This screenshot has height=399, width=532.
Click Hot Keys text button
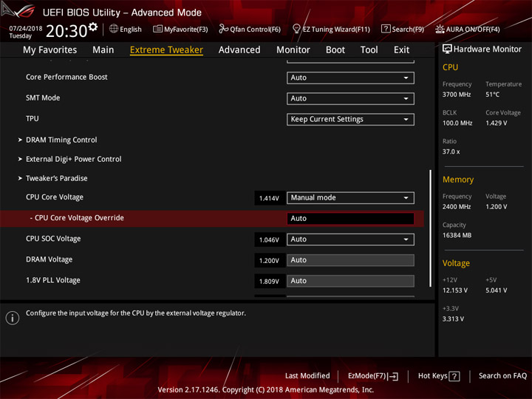(432, 375)
